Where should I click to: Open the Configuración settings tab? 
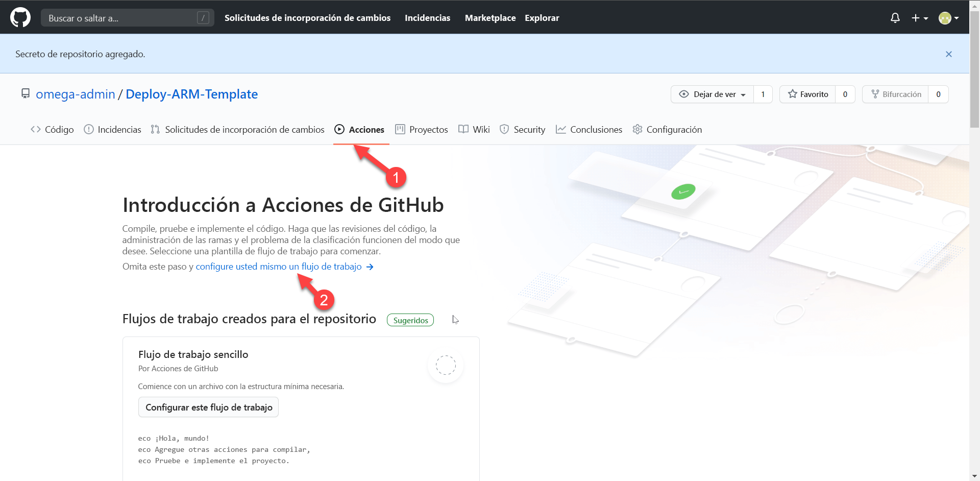(667, 130)
